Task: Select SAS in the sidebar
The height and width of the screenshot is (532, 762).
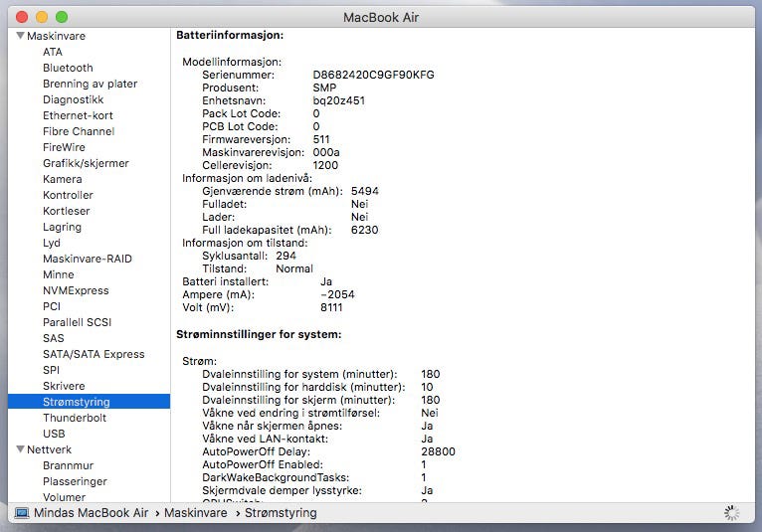Action: 54,338
